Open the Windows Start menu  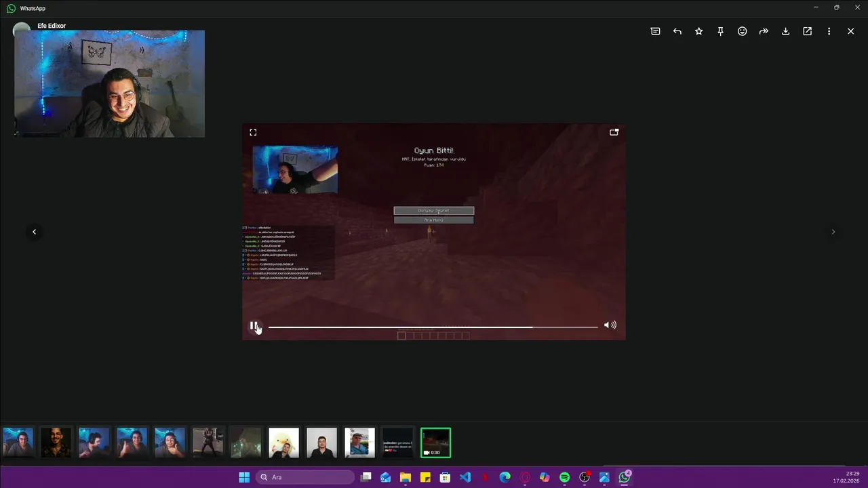pyautogui.click(x=244, y=477)
